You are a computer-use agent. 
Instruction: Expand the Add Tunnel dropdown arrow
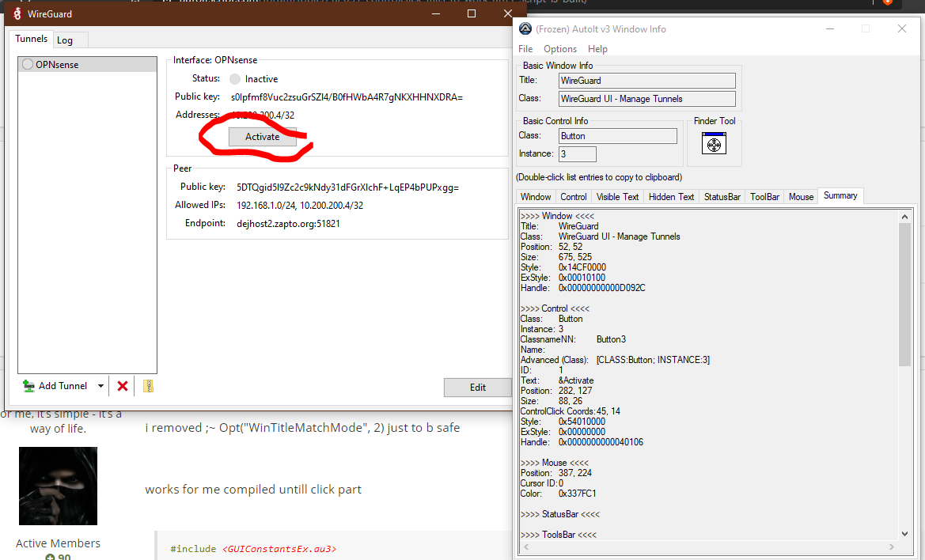pos(100,386)
